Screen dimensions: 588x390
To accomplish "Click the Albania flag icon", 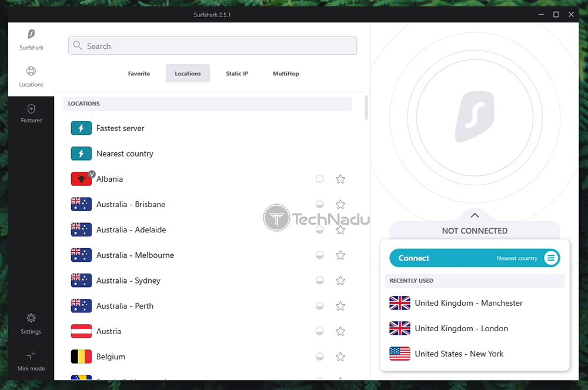I will pyautogui.click(x=81, y=179).
